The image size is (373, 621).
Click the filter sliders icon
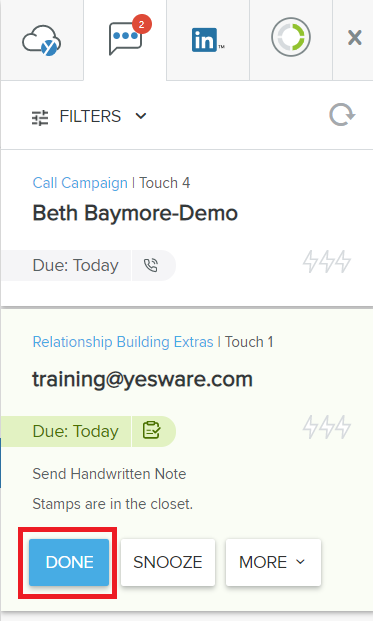pos(40,118)
